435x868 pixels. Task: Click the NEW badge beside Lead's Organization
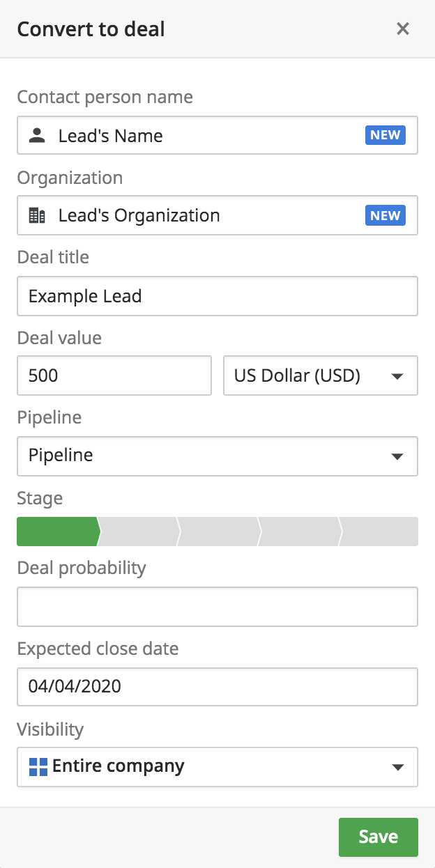pyautogui.click(x=385, y=215)
